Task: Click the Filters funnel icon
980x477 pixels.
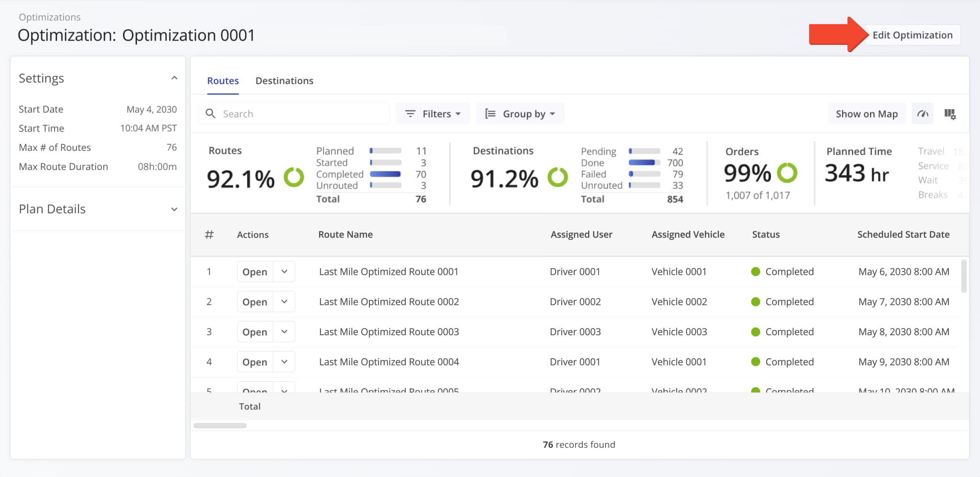Action: pyautogui.click(x=411, y=114)
